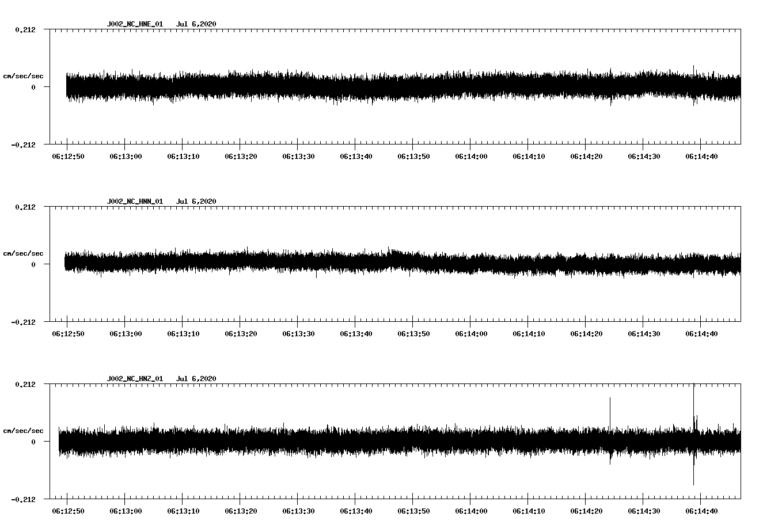The width and height of the screenshot is (782, 532).
Task: Click 06:13:00 tick label on HNN axis
Action: coord(126,334)
